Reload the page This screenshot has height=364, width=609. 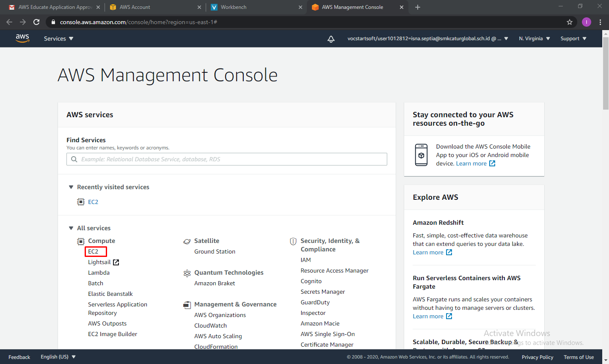tap(36, 22)
